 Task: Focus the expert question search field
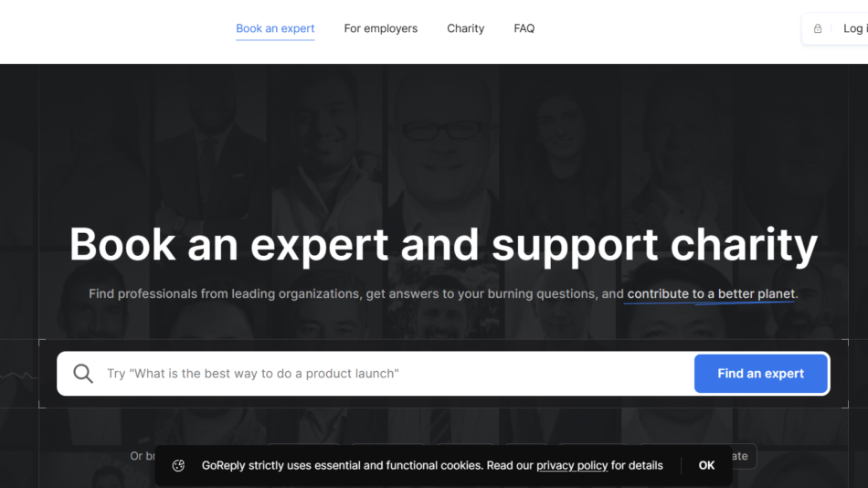click(x=393, y=374)
